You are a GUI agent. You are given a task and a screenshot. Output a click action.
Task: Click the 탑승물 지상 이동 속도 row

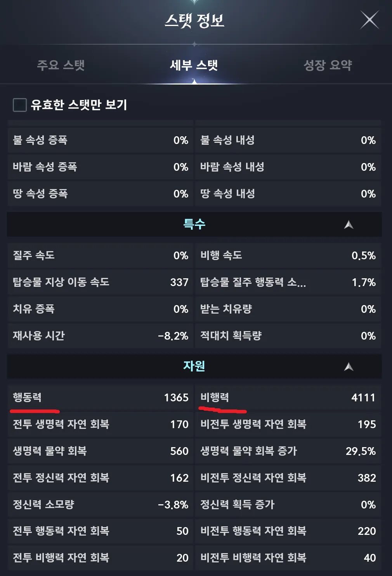tap(100, 283)
